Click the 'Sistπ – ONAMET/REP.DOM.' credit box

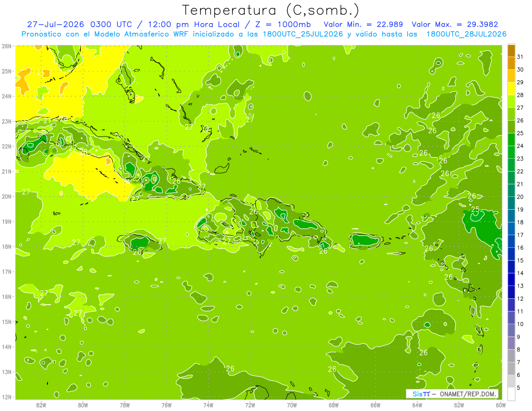point(452,394)
